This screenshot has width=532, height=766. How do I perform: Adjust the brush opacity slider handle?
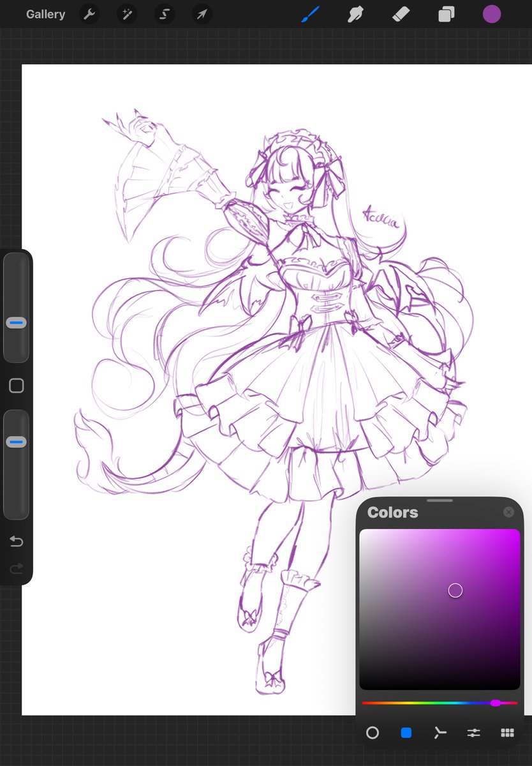pos(17,442)
